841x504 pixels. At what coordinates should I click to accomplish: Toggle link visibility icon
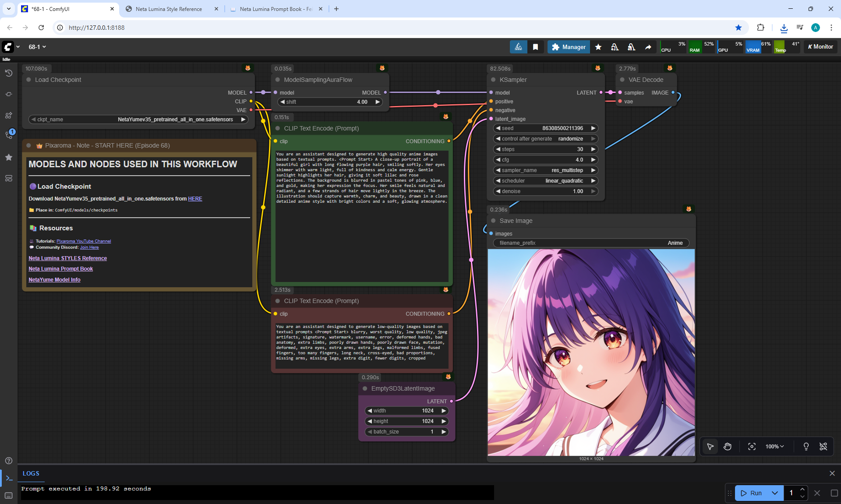(823, 446)
